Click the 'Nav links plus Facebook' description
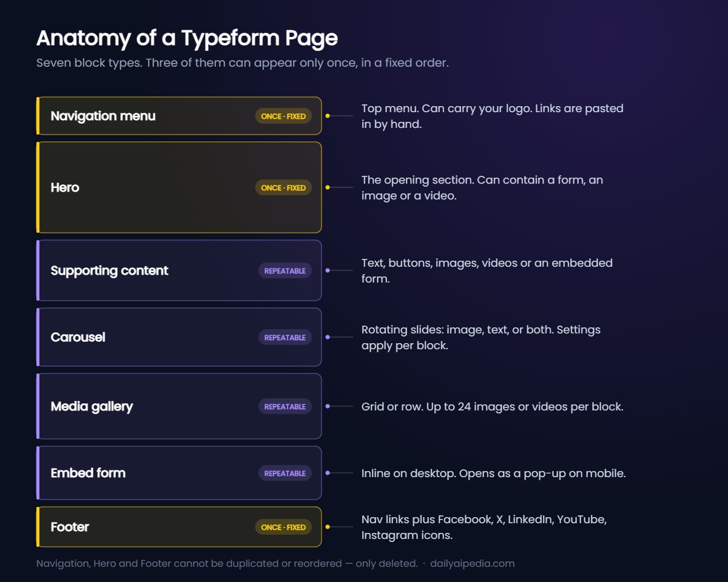 (484, 527)
